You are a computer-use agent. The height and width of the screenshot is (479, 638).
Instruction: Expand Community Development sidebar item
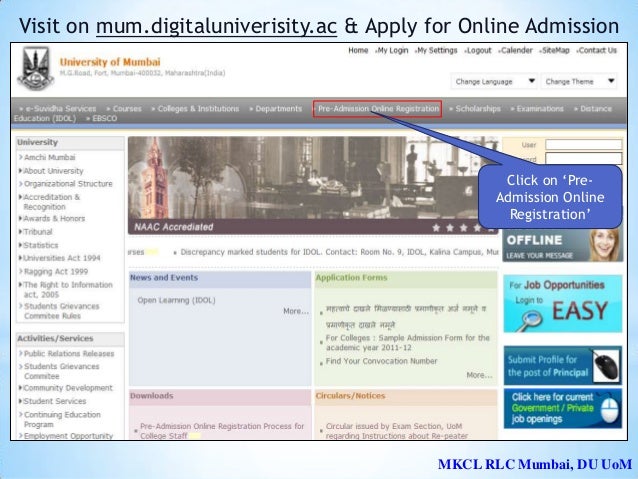[x=66, y=388]
